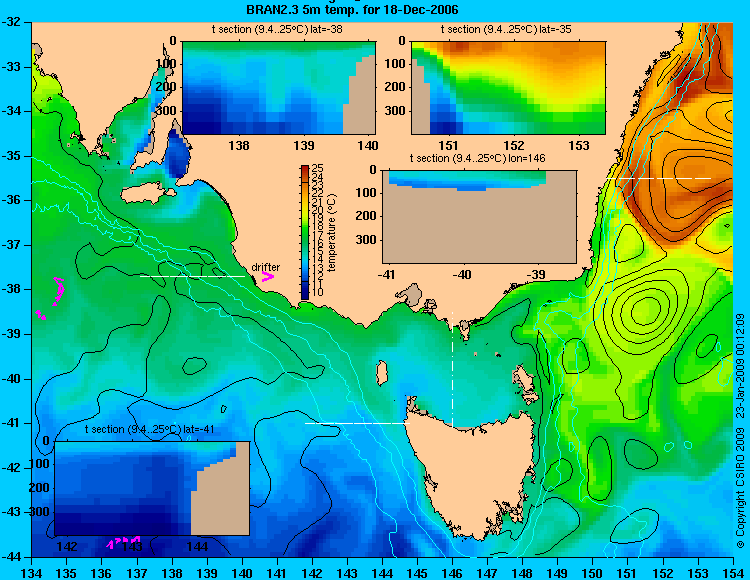Open the lat=-35 temperature section inset

coord(508,88)
